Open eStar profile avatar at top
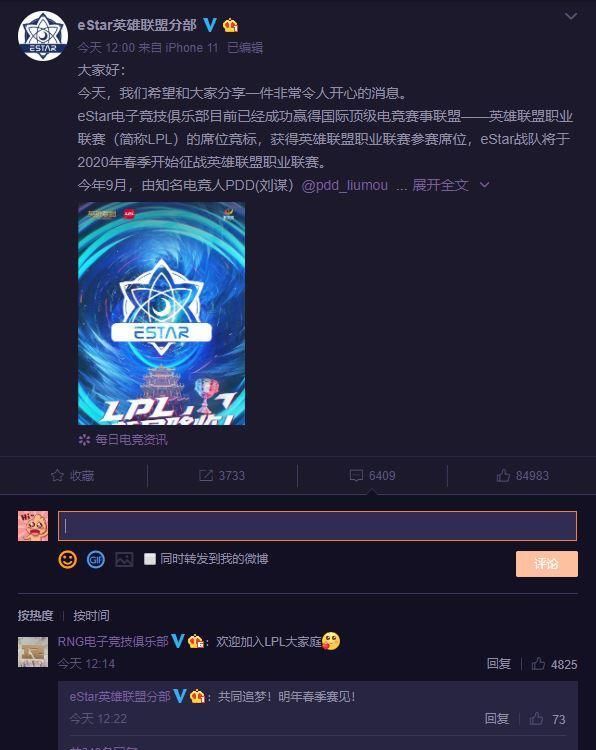Screen dimensions: 596x750 point(43,35)
